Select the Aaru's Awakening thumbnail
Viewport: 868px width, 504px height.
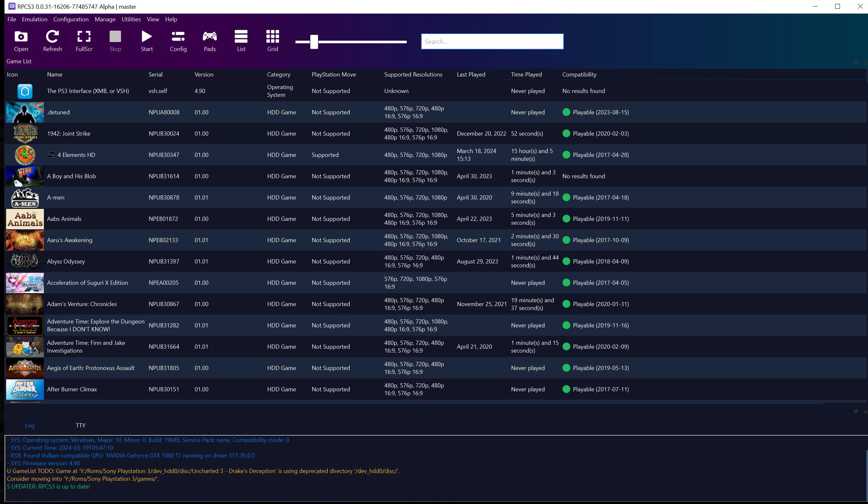tap(25, 240)
